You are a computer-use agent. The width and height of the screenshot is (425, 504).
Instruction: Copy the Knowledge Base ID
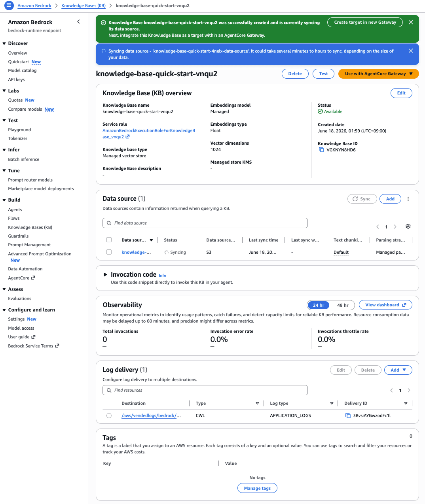click(321, 150)
